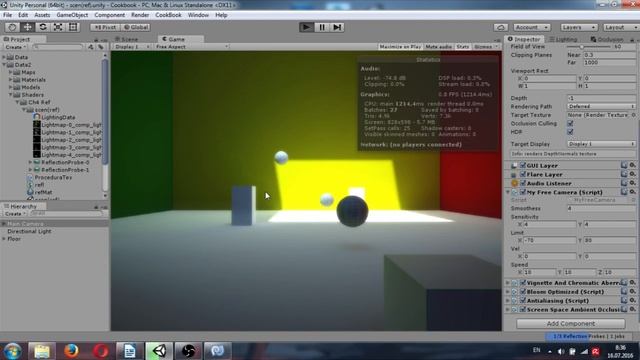Select the Rotate tool
The width and height of the screenshot is (640, 360).
(x=42, y=27)
